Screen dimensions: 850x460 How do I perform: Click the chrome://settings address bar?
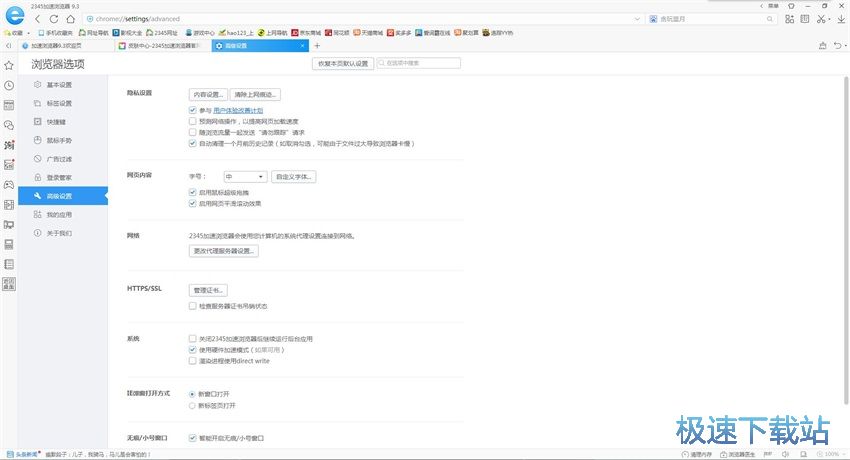tap(363, 19)
